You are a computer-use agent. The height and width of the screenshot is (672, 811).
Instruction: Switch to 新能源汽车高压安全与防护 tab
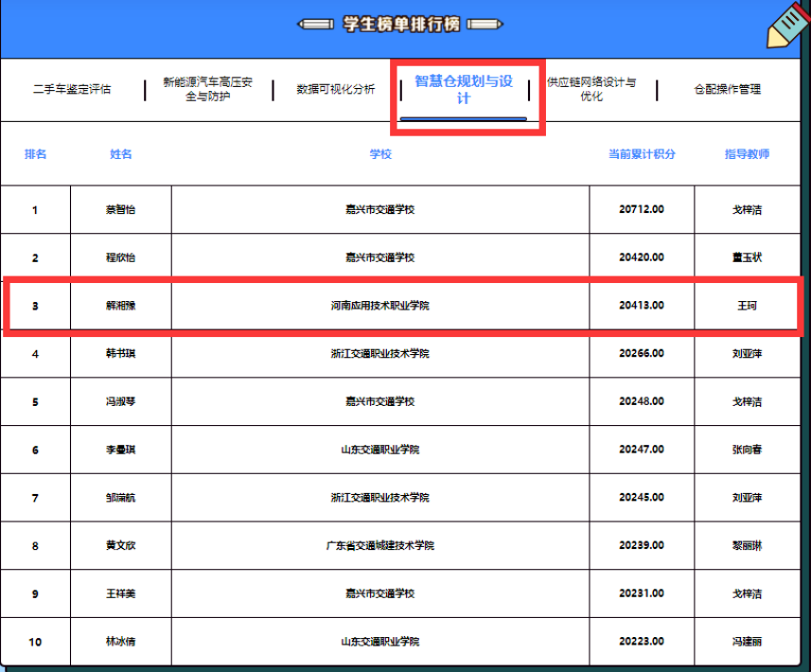click(x=208, y=90)
